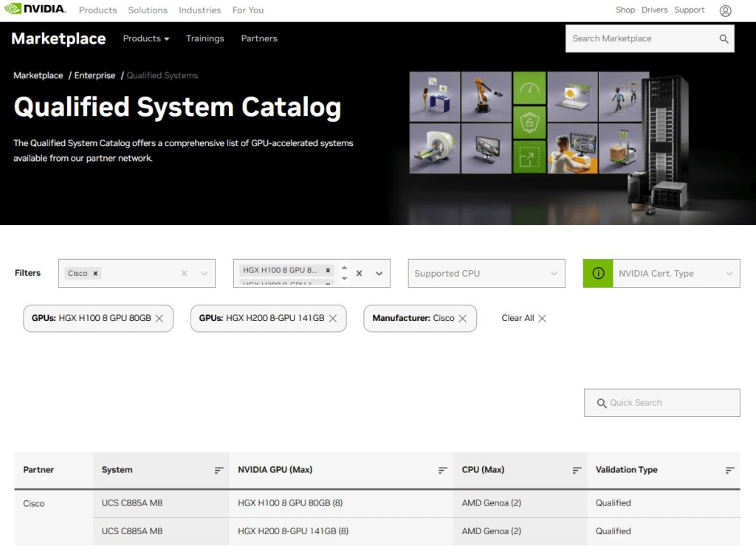Click the Shop link
This screenshot has height=546, width=756.
[x=625, y=10]
